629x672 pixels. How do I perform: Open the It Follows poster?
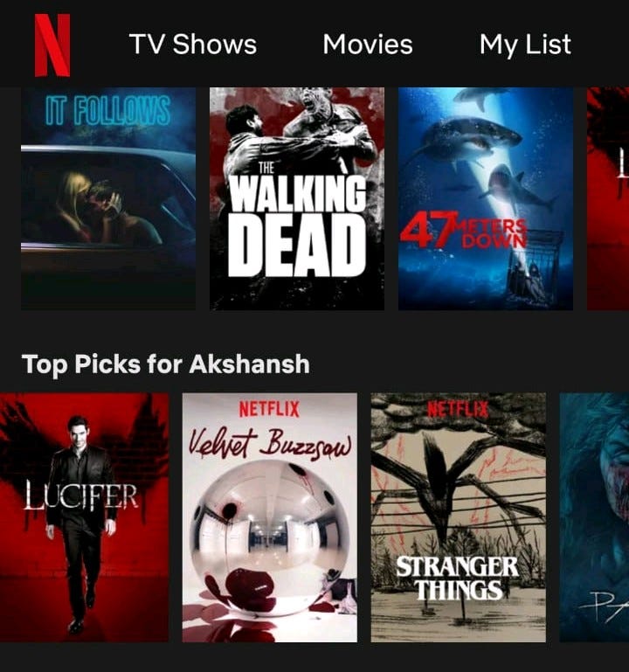[x=108, y=198]
